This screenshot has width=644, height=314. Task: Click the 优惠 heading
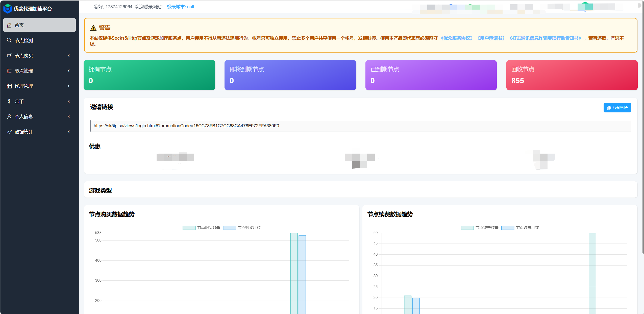point(95,147)
